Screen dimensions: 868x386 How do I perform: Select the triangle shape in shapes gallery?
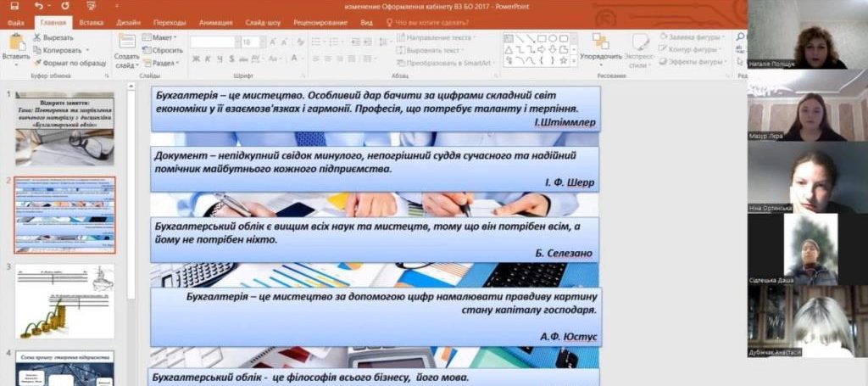(x=509, y=49)
